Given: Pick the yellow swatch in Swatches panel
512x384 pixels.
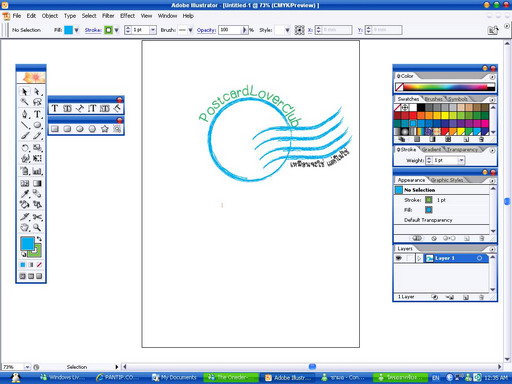Looking at the screenshot, I should 445,116.
